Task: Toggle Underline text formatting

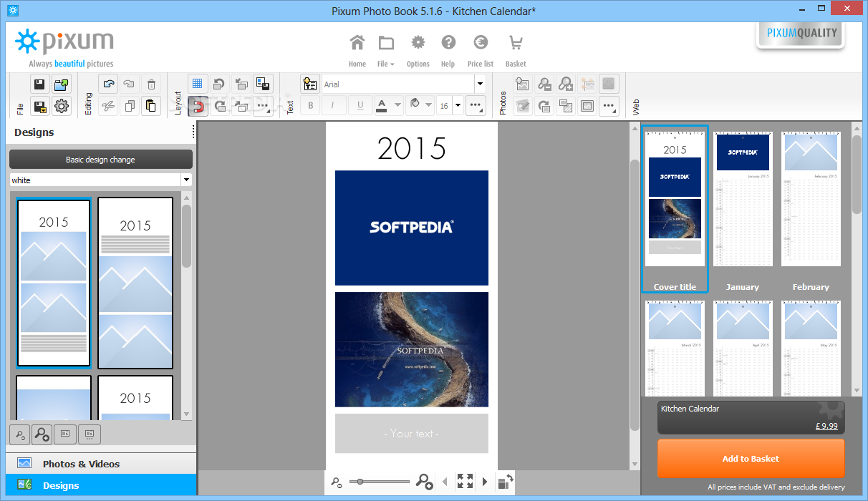Action: pyautogui.click(x=360, y=106)
